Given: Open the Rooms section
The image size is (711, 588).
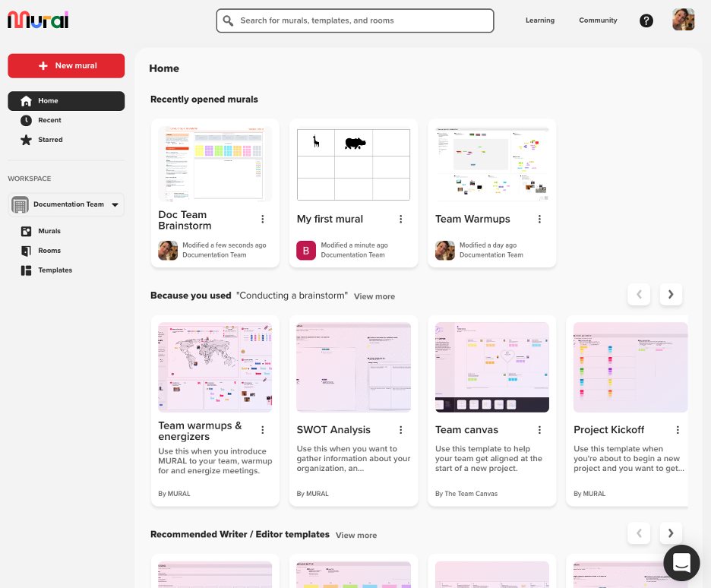Looking at the screenshot, I should (x=49, y=251).
